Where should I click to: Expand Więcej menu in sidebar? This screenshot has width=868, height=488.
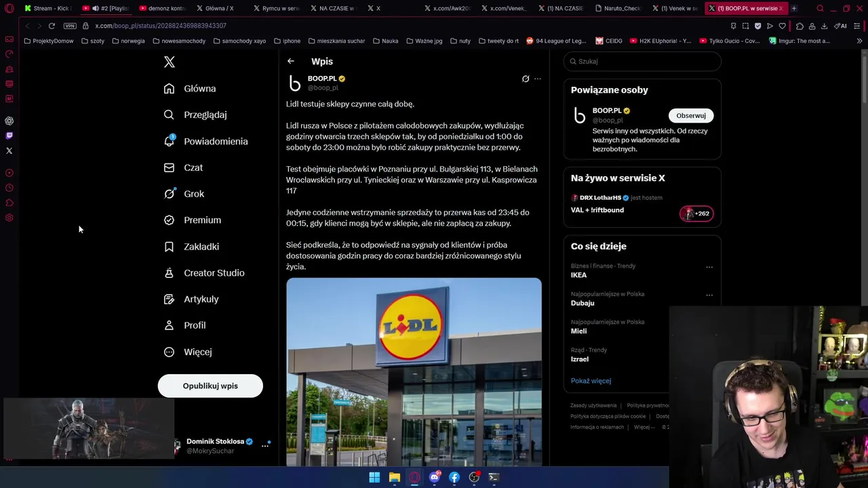188,352
